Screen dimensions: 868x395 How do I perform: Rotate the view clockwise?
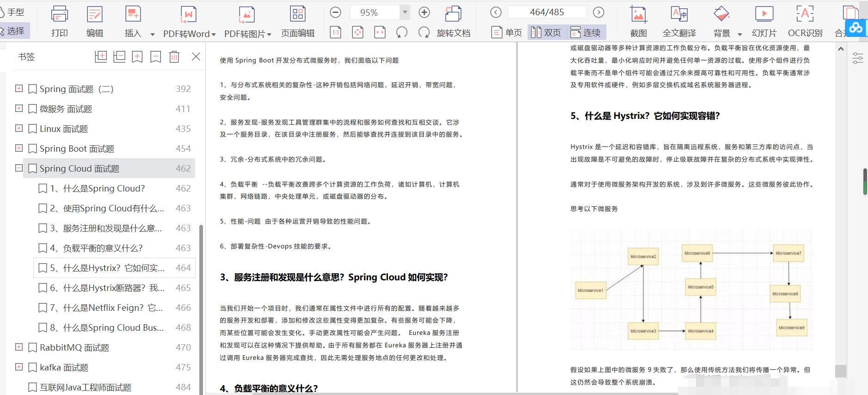[x=424, y=32]
